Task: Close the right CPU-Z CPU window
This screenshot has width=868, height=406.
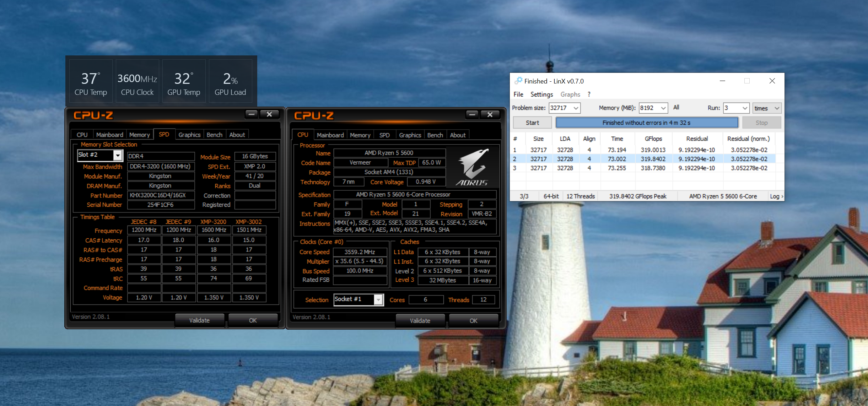Action: (490, 114)
